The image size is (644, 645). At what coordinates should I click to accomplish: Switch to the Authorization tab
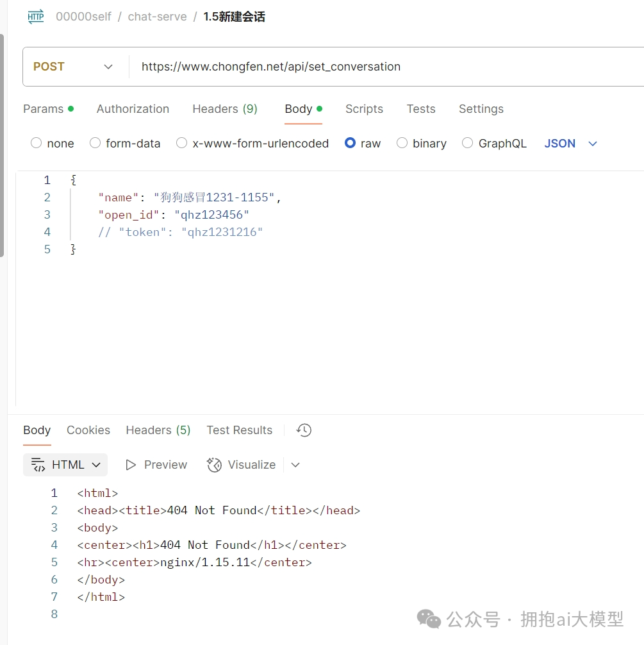(133, 109)
